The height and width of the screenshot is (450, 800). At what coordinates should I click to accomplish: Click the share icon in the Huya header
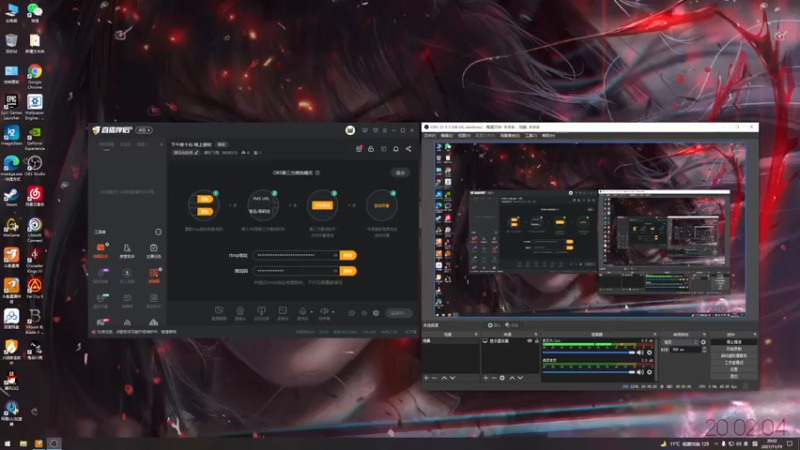408,148
